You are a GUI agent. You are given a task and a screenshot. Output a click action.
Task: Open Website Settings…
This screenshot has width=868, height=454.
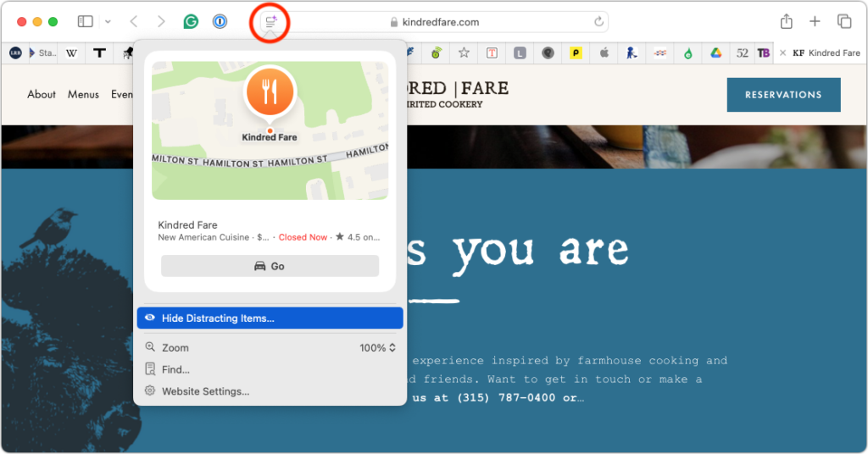[x=205, y=391]
